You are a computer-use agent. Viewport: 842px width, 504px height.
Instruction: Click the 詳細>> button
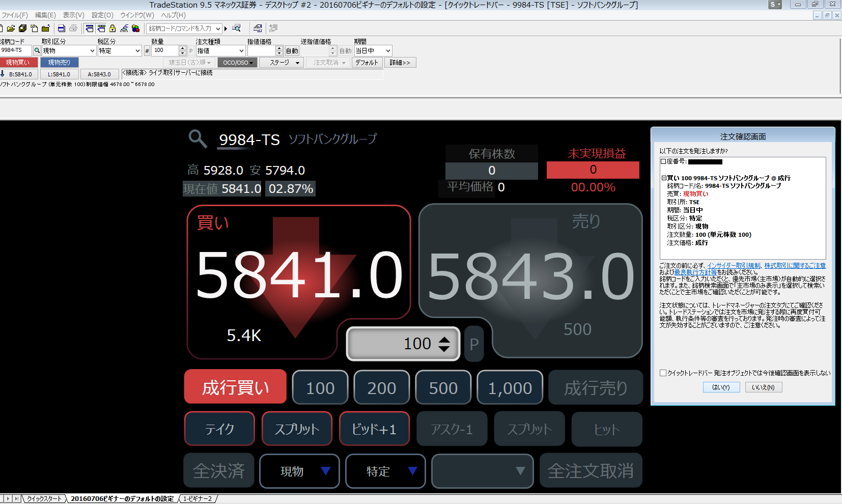click(x=400, y=63)
